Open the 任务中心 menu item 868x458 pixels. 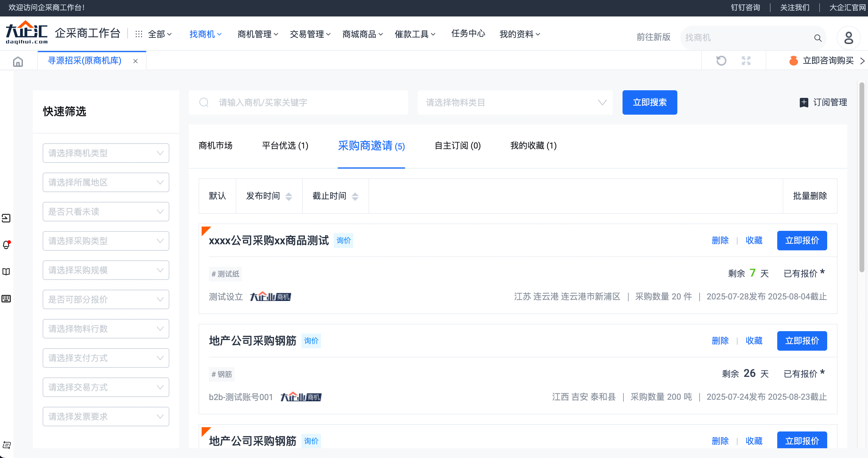pos(468,34)
